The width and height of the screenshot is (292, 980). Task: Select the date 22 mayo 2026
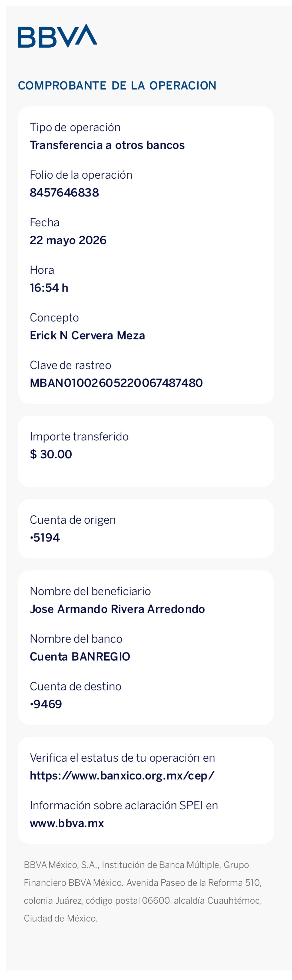click(x=68, y=240)
